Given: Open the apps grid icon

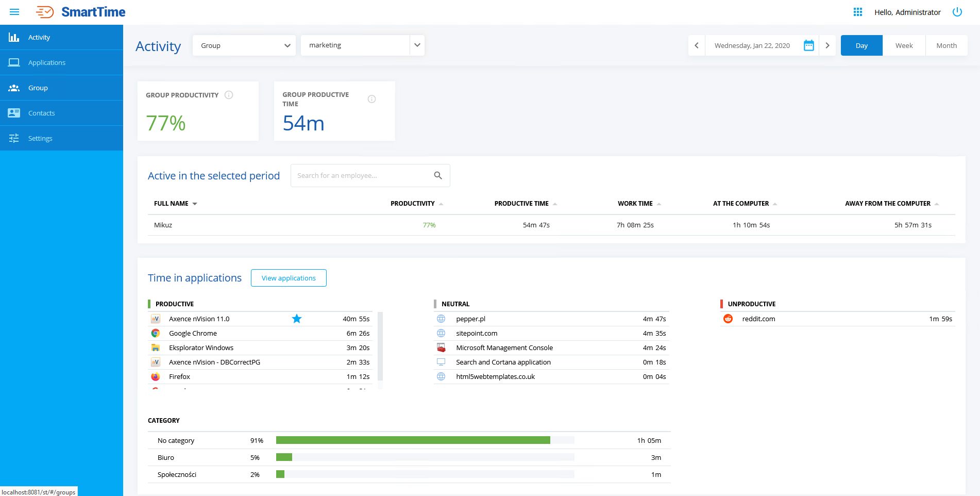Looking at the screenshot, I should [x=857, y=12].
